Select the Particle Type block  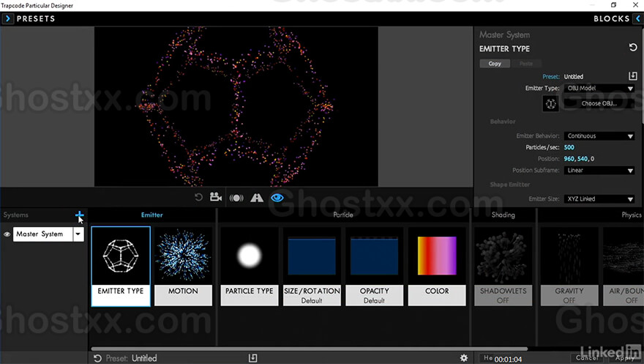(250, 266)
